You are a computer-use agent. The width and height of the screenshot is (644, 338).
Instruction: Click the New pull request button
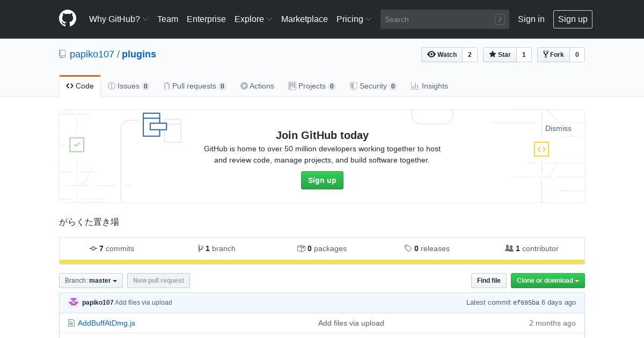click(x=158, y=281)
